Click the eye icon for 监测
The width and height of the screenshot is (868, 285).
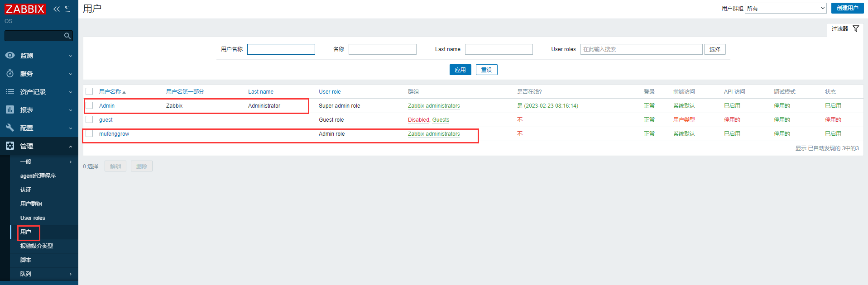[10, 55]
